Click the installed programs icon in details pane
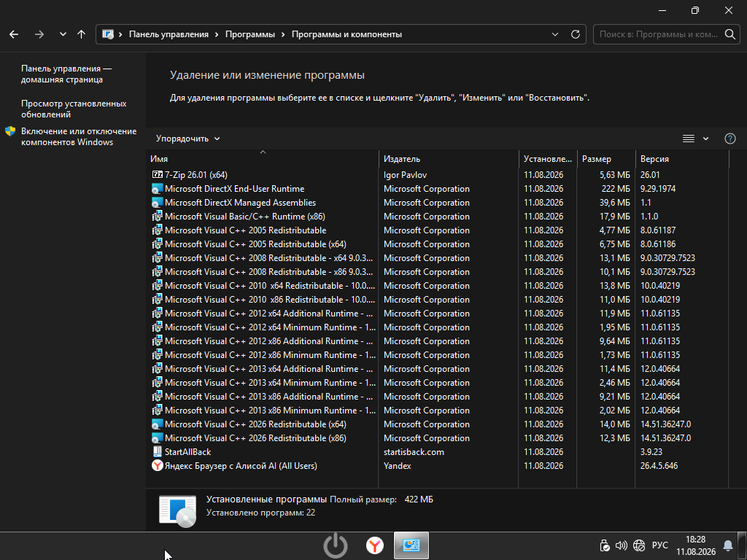 point(177,511)
